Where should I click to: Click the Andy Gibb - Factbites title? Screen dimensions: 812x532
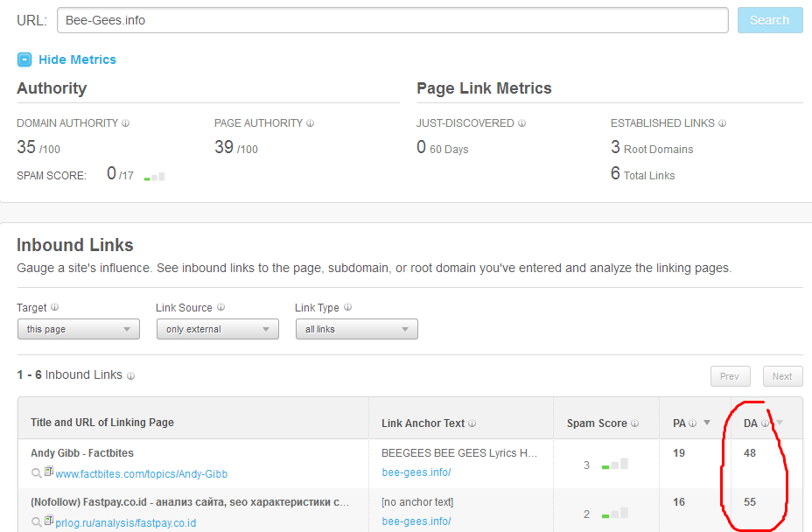82,452
